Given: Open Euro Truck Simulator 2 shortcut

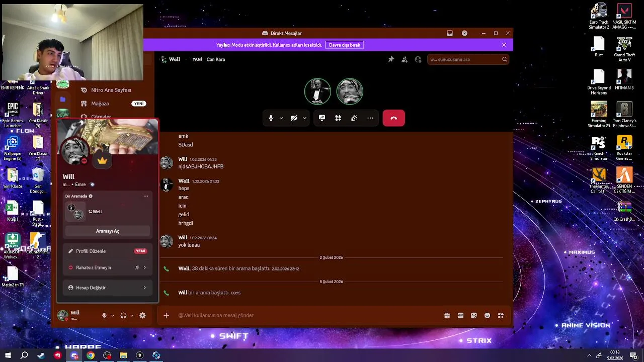Looking at the screenshot, I should click(x=599, y=16).
